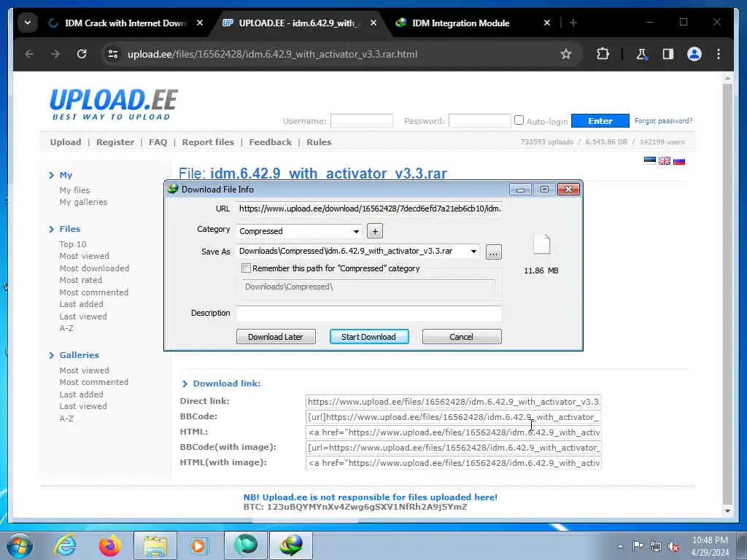This screenshot has width=747, height=560.
Task: Click into the Description field
Action: [368, 314]
